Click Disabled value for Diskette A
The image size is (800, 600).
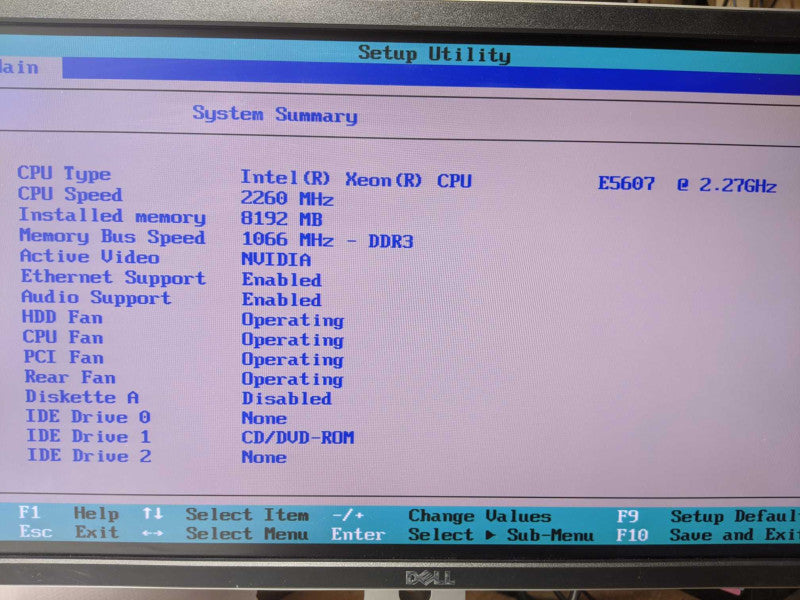coord(287,398)
